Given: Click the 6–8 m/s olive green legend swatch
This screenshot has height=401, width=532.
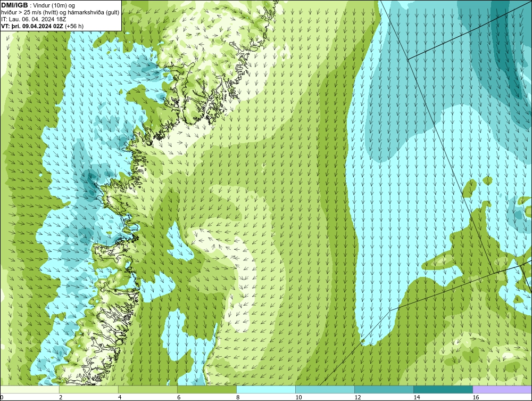Looking at the screenshot, I should tap(207, 389).
